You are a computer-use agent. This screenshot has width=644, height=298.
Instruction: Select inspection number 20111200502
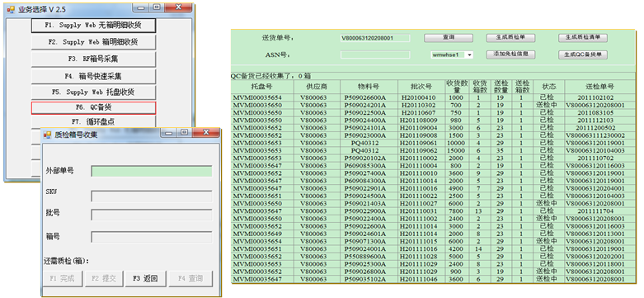point(595,128)
